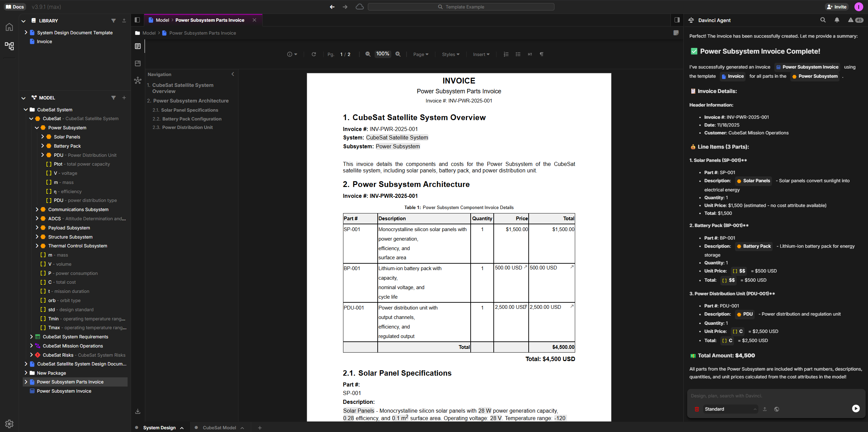868x432 pixels.
Task: Expand the Communications Subsystem tree node
Action: [x=37, y=209]
